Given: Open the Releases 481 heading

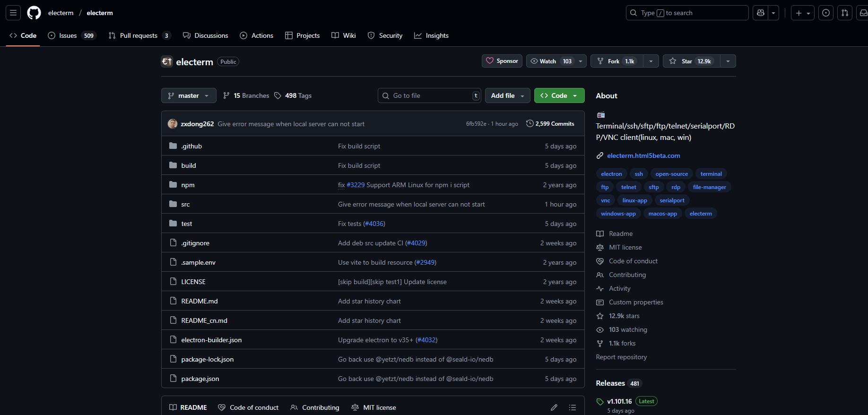Looking at the screenshot, I should pos(619,383).
